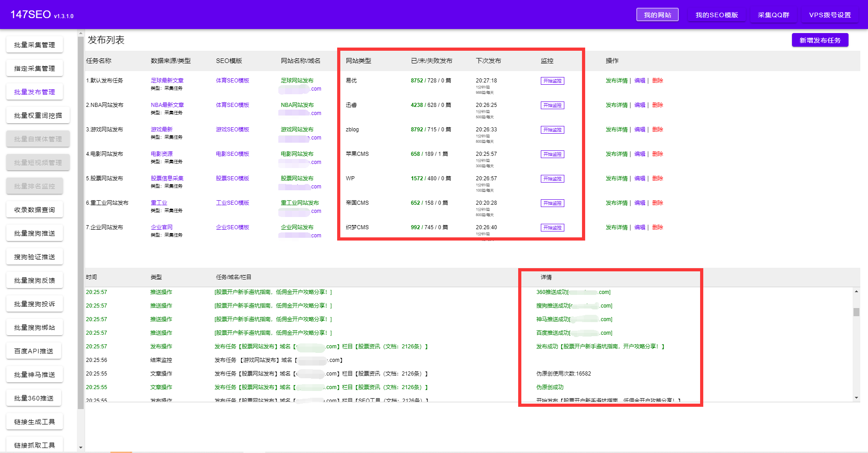Edit the 股票网站发布 task
The image size is (868, 453).
point(639,178)
